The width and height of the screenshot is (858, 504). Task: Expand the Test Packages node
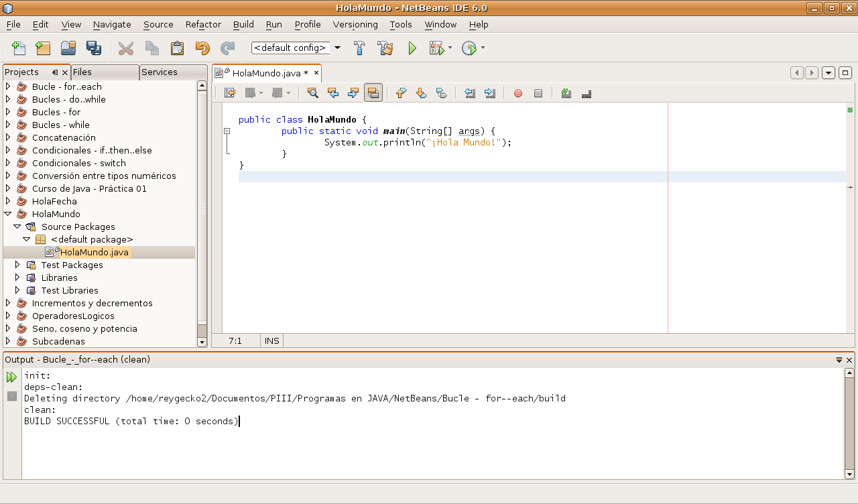[x=17, y=265]
